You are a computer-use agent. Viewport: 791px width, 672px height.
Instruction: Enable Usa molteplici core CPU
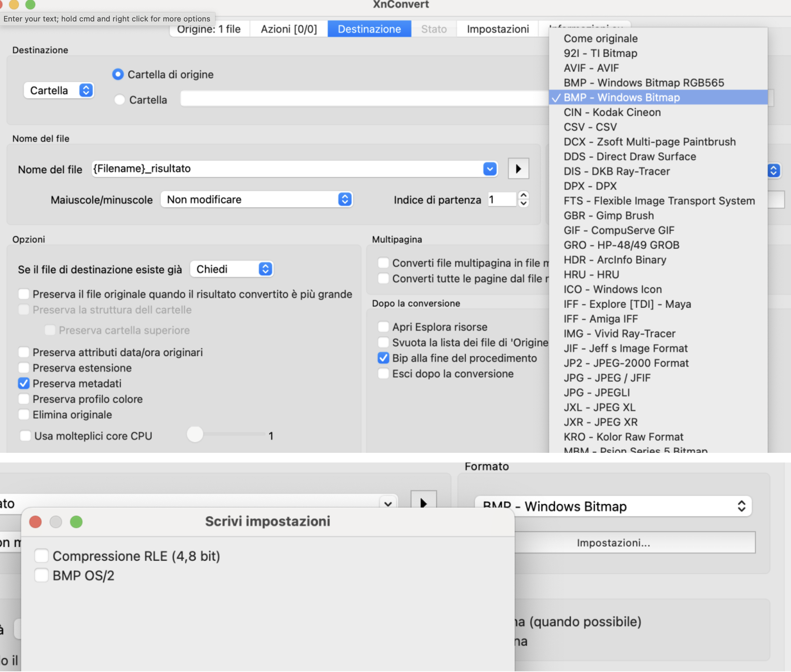26,436
